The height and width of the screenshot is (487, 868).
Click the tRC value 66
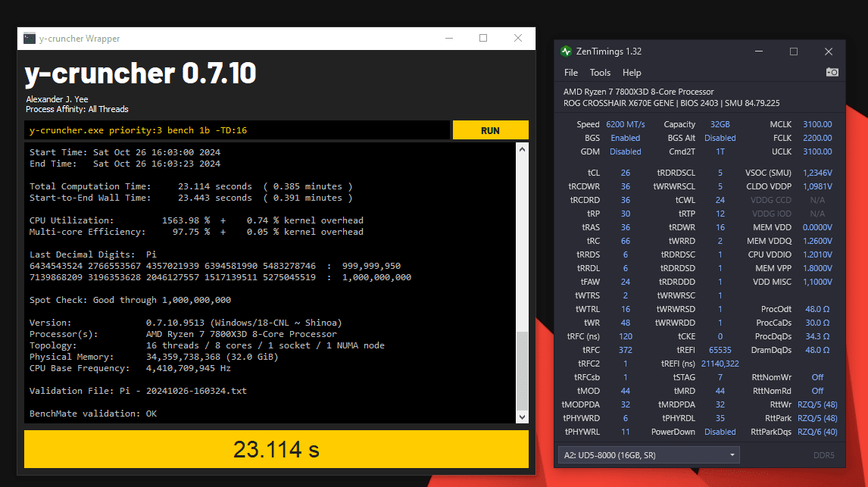pyautogui.click(x=626, y=242)
